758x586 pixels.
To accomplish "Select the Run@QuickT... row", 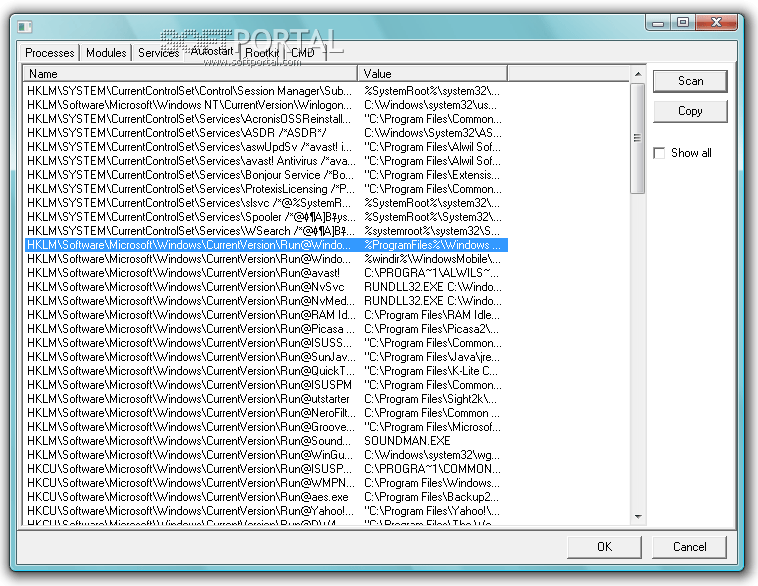I will point(266,371).
